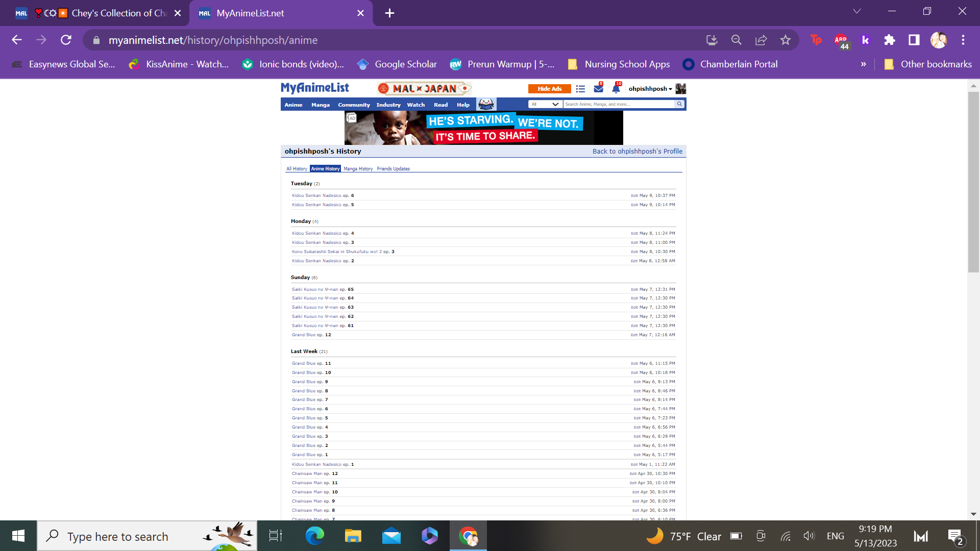Image resolution: width=980 pixels, height=551 pixels.
Task: Open Chrome's zoom magnifier icon
Action: (736, 40)
